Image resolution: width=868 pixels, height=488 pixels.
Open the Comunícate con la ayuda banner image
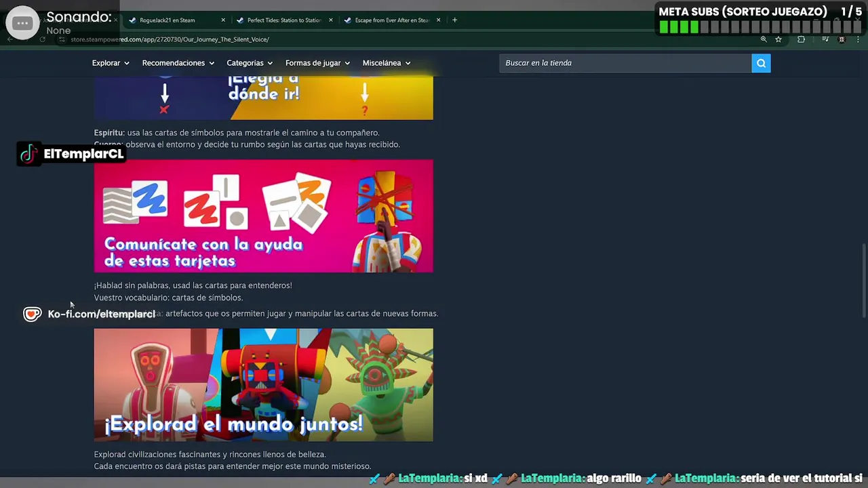point(263,216)
